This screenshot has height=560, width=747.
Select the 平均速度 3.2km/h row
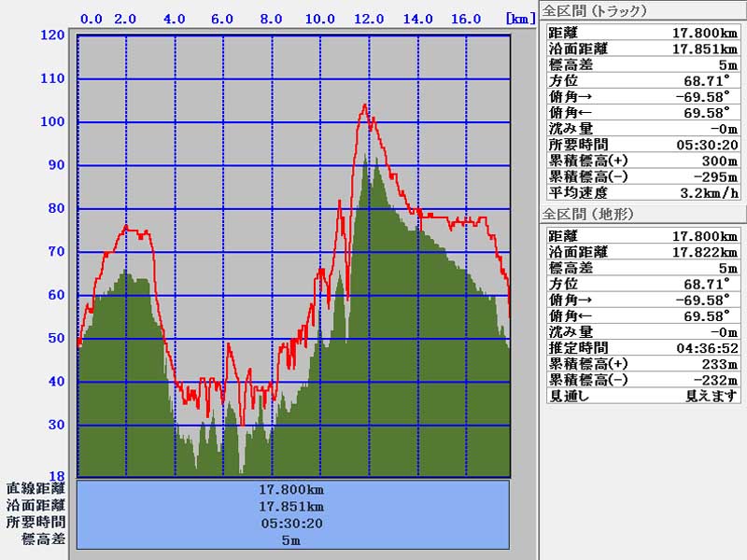641,192
